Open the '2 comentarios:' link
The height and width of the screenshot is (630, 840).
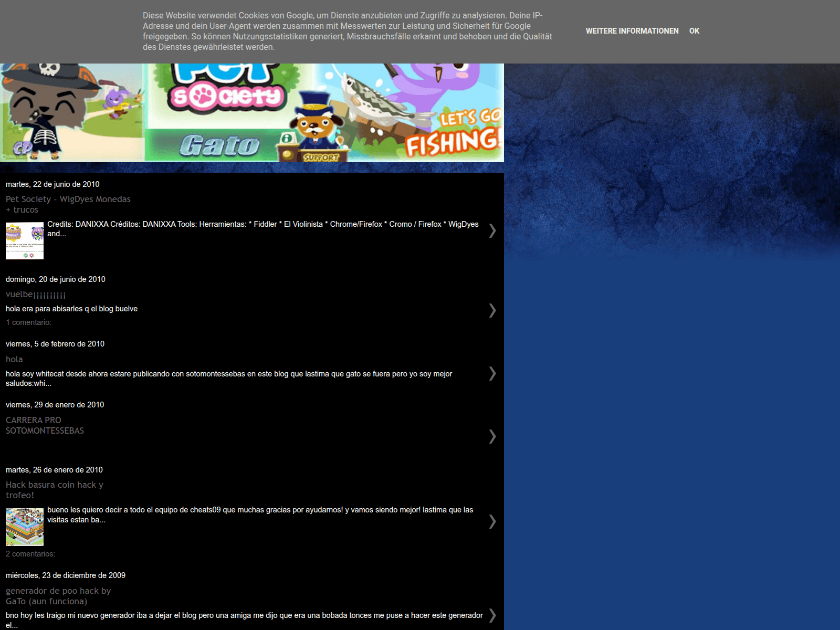tap(30, 554)
